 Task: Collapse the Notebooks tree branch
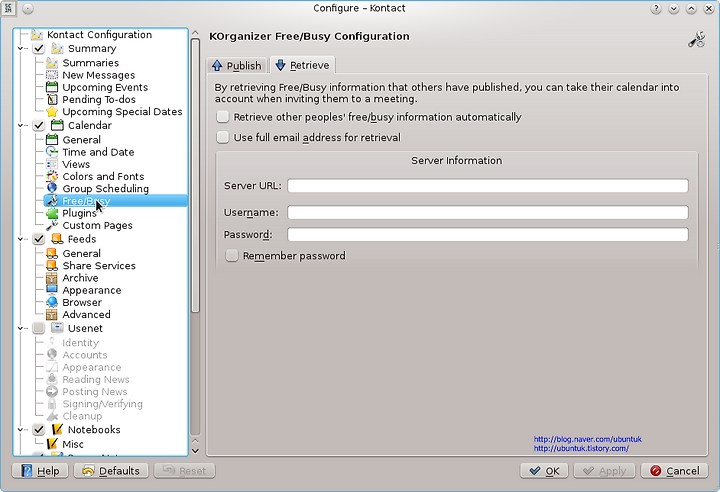click(20, 430)
